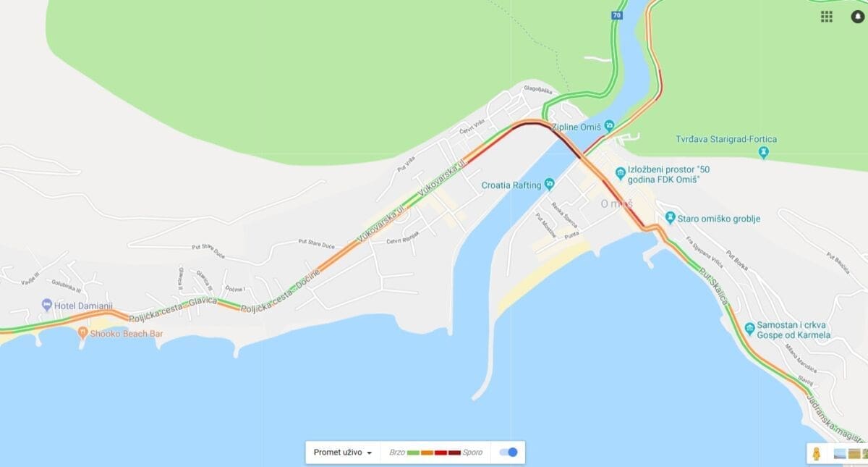This screenshot has height=467, width=868.
Task: Click the Izložbeni prostor FDK Omiš marker
Action: 620,174
